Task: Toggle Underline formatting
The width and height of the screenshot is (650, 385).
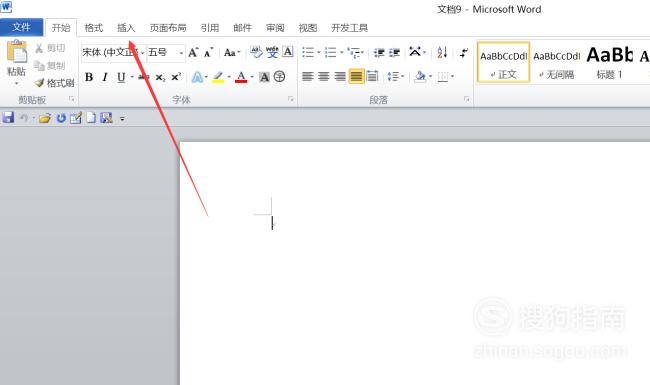Action: [x=121, y=77]
